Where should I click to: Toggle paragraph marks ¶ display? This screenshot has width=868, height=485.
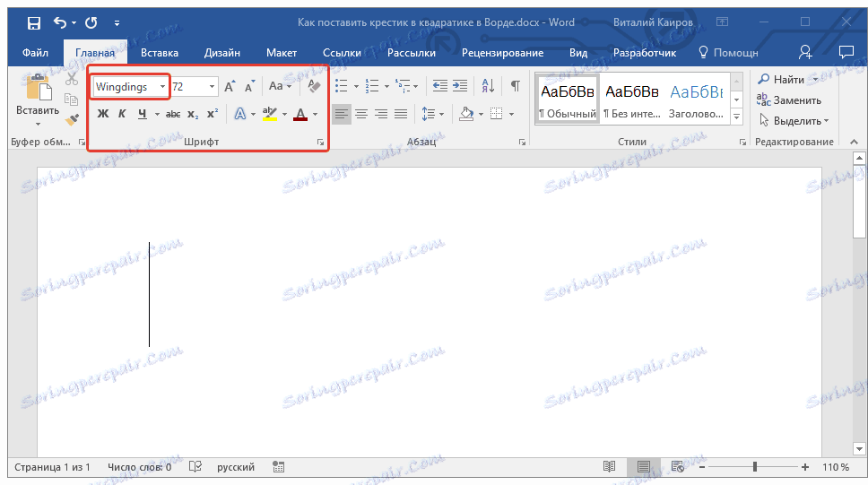[x=516, y=86]
